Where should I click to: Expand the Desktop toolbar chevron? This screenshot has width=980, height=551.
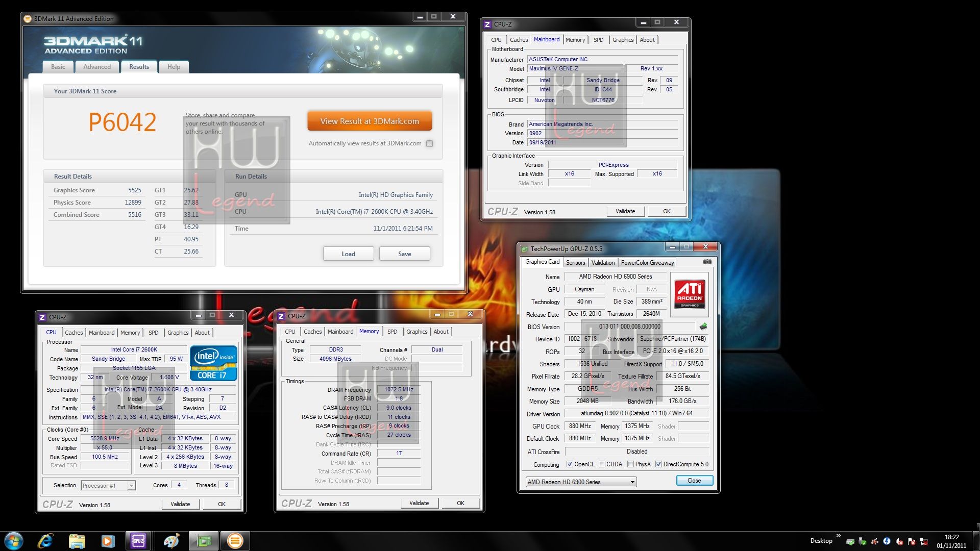[x=838, y=536]
